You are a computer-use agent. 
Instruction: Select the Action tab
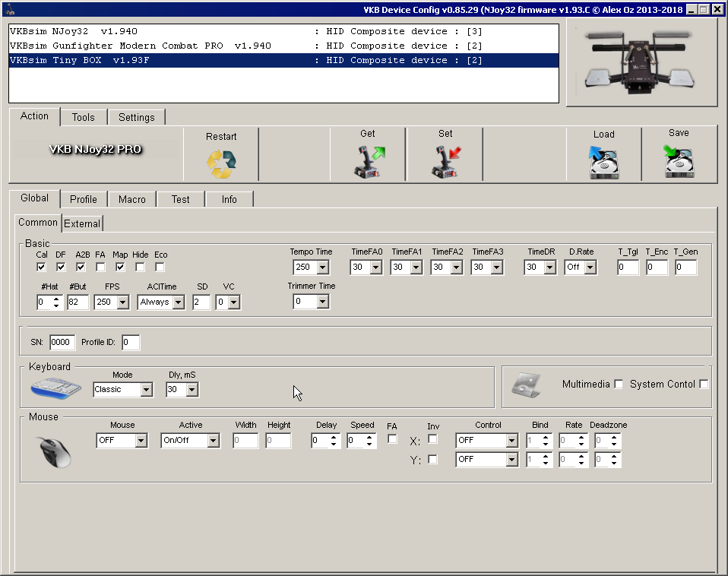(x=34, y=116)
